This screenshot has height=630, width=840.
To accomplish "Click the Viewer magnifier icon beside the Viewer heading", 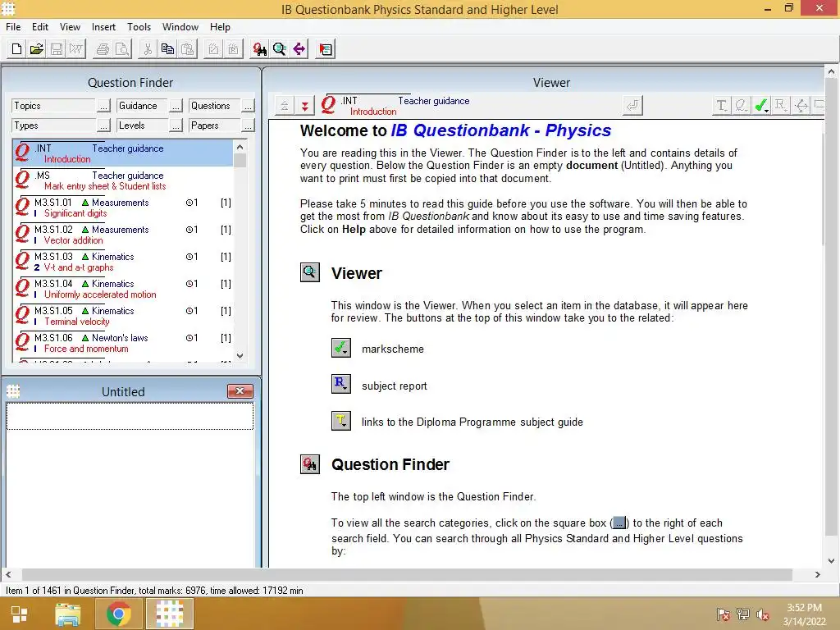I will click(x=309, y=272).
